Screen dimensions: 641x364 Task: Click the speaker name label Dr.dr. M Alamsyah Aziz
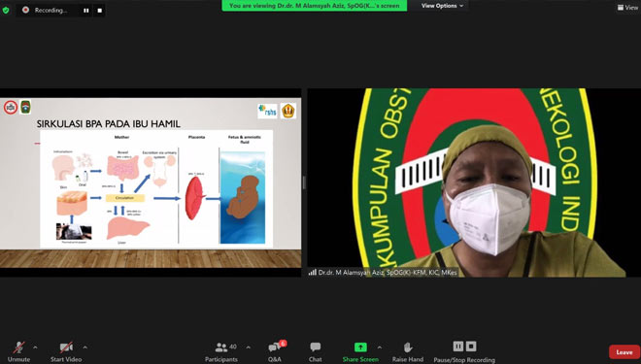click(388, 273)
